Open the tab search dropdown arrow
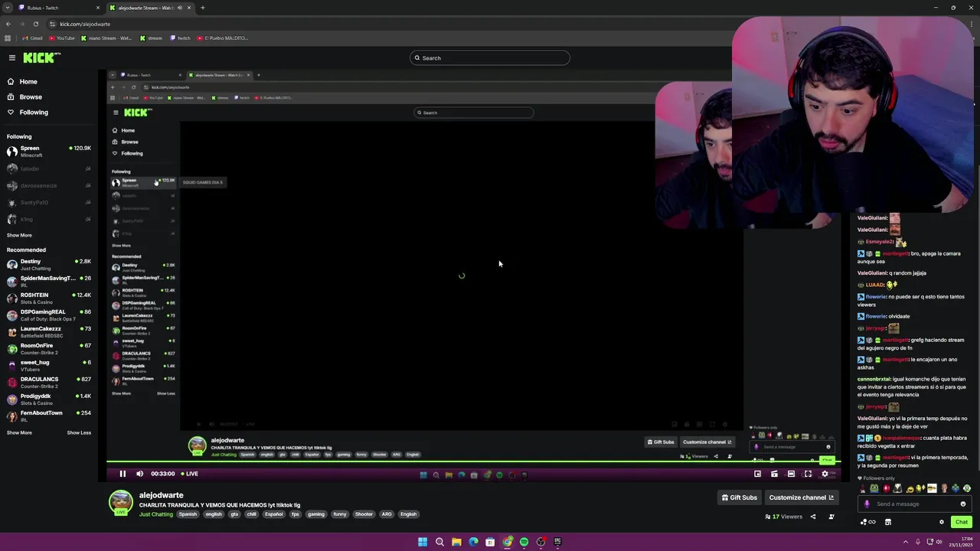Viewport: 980px width, 551px height. [x=8, y=8]
